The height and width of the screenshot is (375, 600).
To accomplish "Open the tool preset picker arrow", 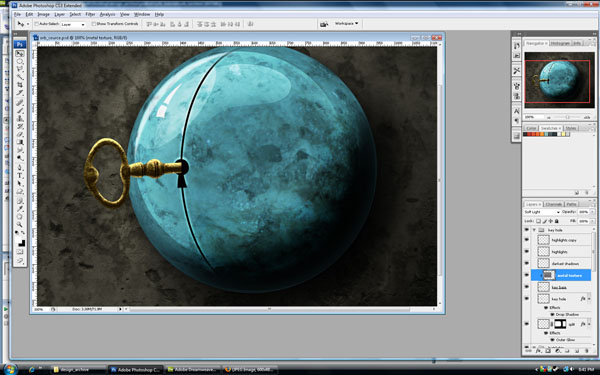I will 28,24.
